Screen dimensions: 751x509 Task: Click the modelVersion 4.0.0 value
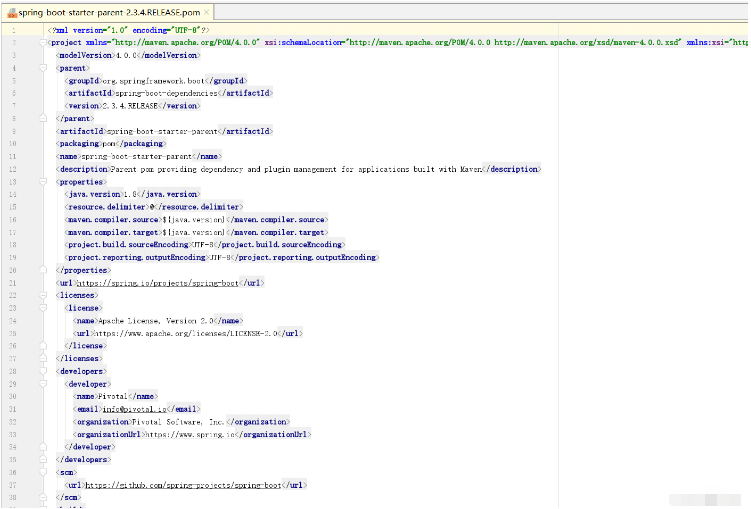tap(126, 56)
